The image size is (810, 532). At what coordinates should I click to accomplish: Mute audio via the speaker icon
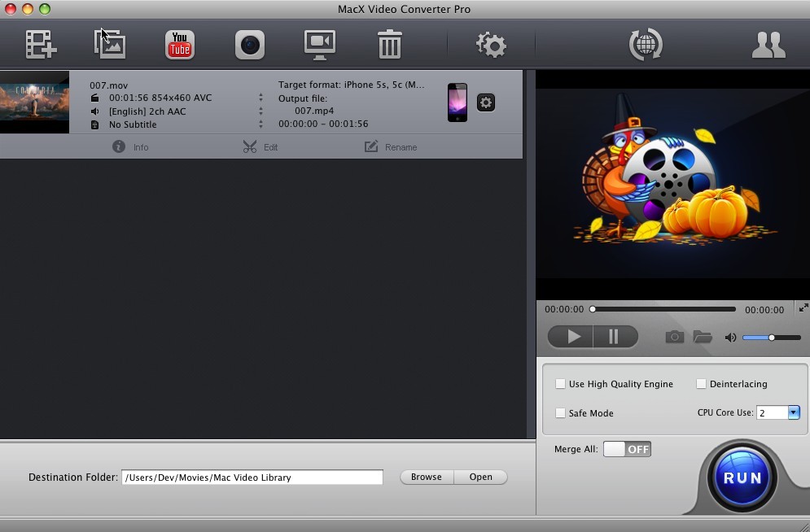[730, 338]
